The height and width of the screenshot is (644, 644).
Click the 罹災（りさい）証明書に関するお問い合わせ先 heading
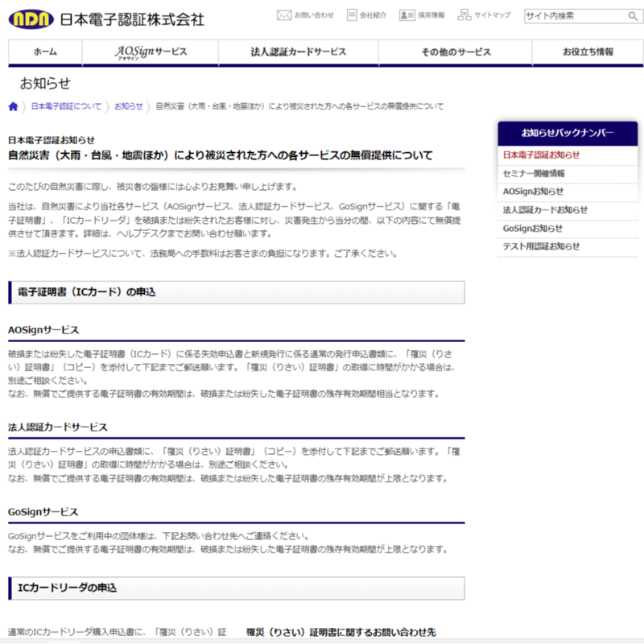coord(341,632)
